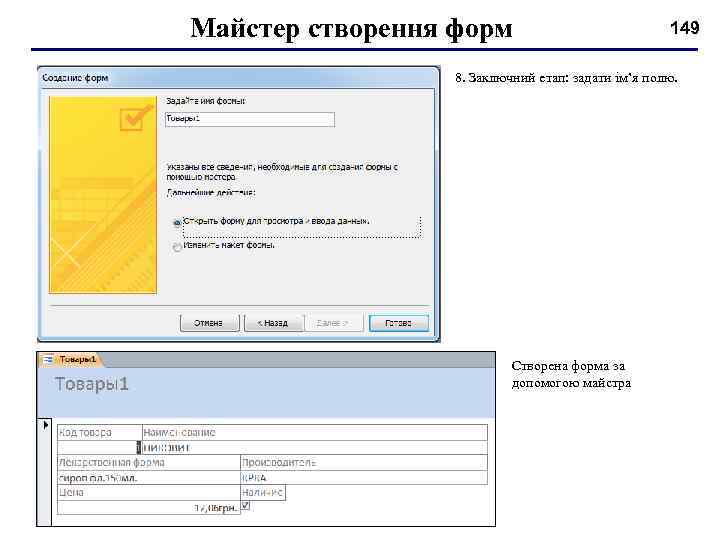Click the Код товара value field
720x540 pixels.
click(x=100, y=447)
